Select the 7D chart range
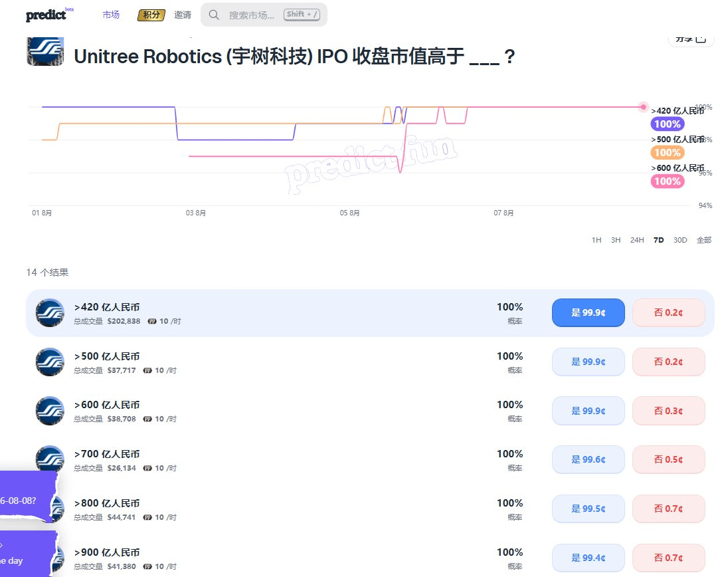The width and height of the screenshot is (728, 577). [658, 240]
